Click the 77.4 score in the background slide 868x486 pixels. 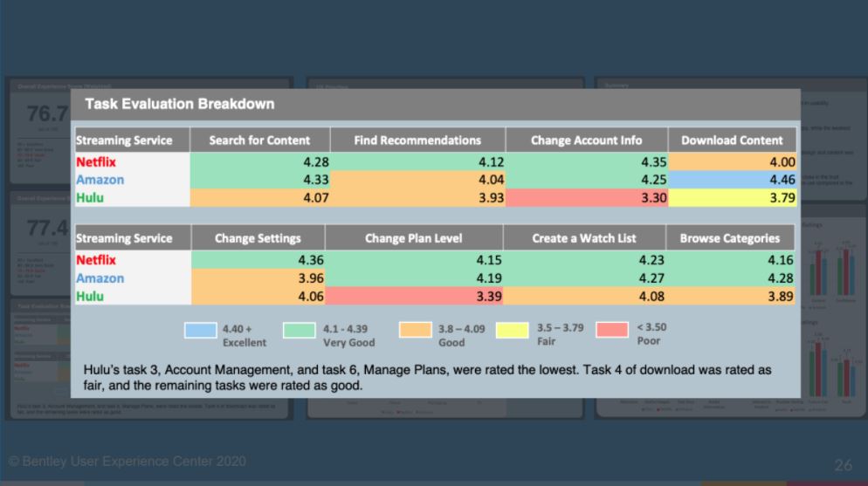click(x=48, y=227)
